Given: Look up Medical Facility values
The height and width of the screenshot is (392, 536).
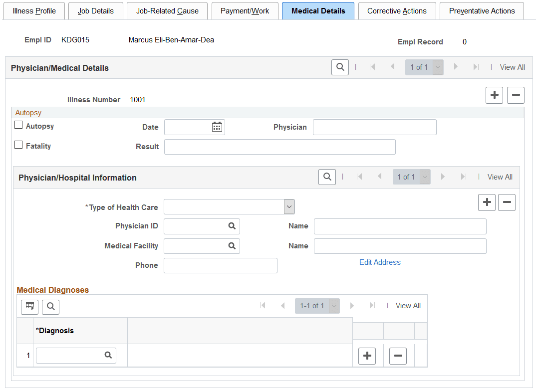Looking at the screenshot, I should (x=232, y=246).
